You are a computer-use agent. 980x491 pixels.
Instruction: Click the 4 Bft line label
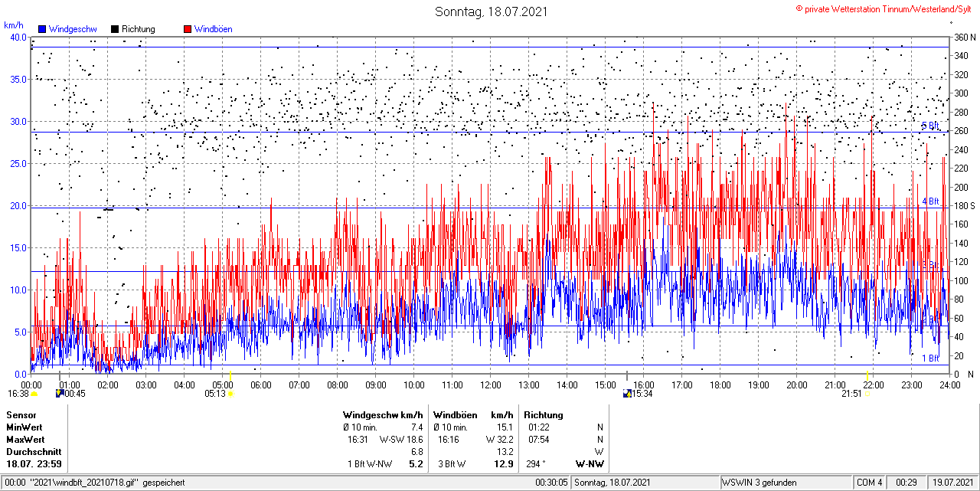tap(930, 201)
